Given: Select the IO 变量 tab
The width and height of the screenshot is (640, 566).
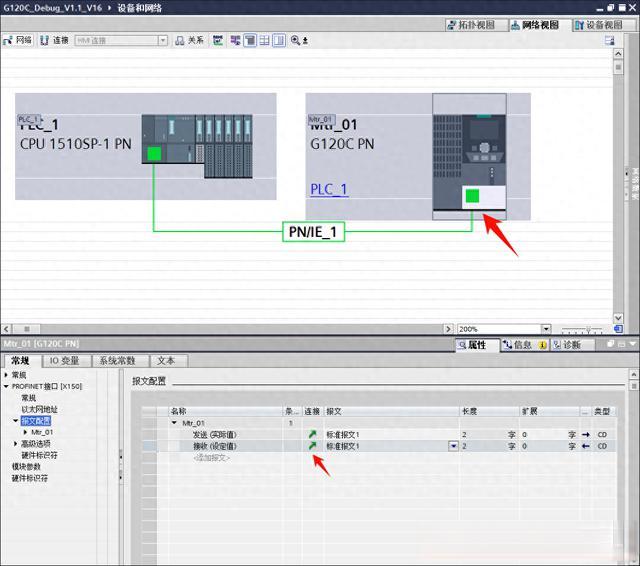Looking at the screenshot, I should tap(64, 361).
